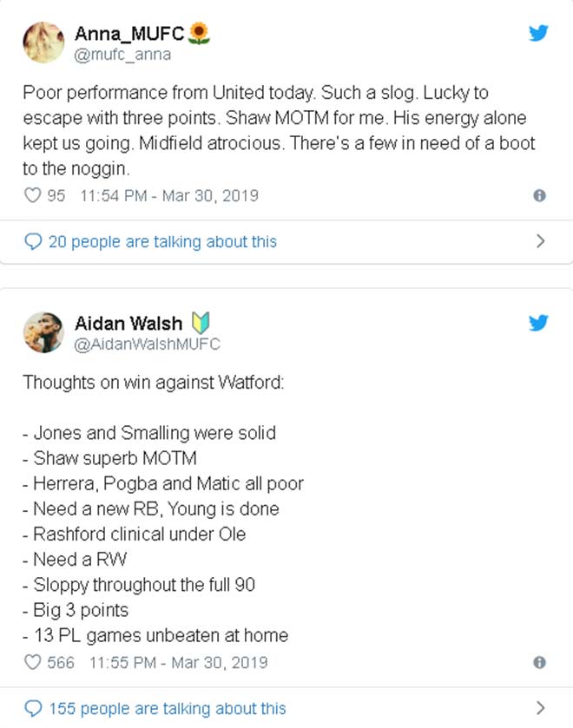Click the speech bubble icon beside 20 people
This screenshot has height=728, width=573.
tap(33, 241)
